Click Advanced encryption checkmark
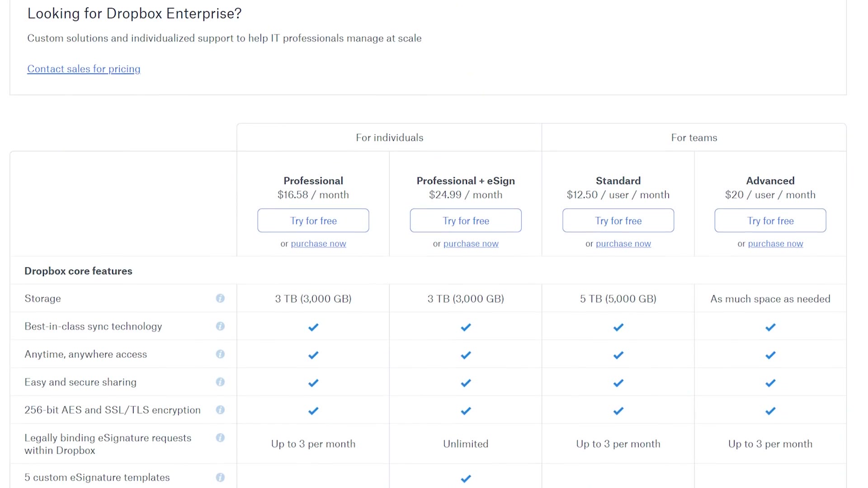Screen dimensions: 868x488 point(770,411)
